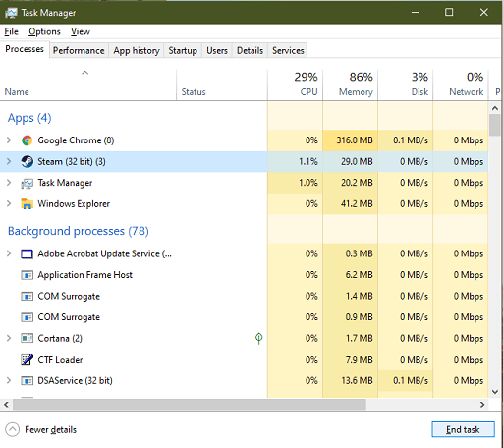
Task: Switch to the Details tab
Action: click(250, 51)
